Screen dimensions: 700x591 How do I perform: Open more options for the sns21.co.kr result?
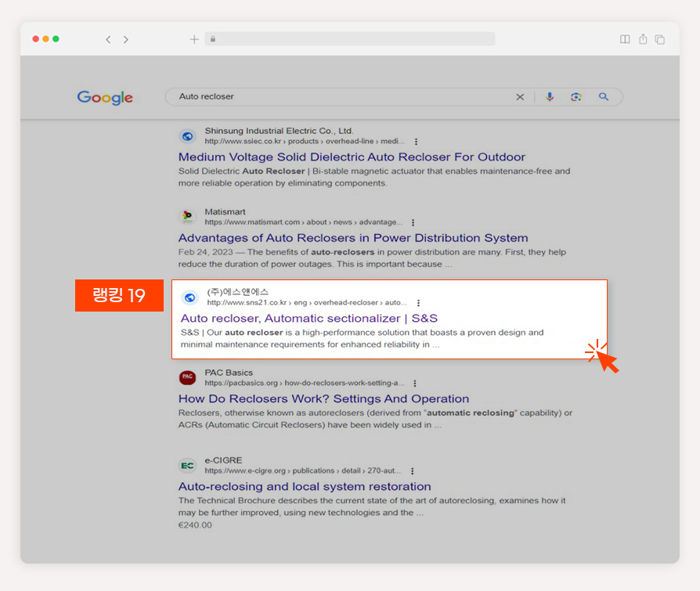(x=418, y=303)
